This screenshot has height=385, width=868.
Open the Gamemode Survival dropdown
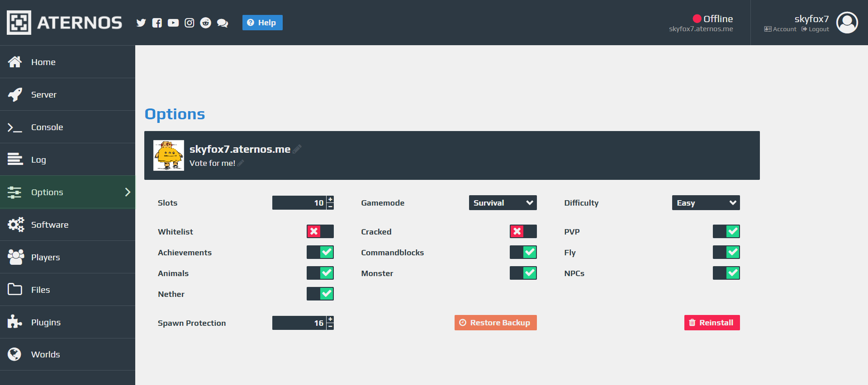point(503,203)
